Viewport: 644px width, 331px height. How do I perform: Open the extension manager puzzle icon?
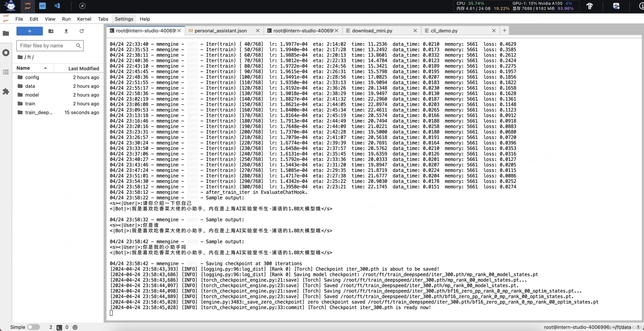coord(6,91)
